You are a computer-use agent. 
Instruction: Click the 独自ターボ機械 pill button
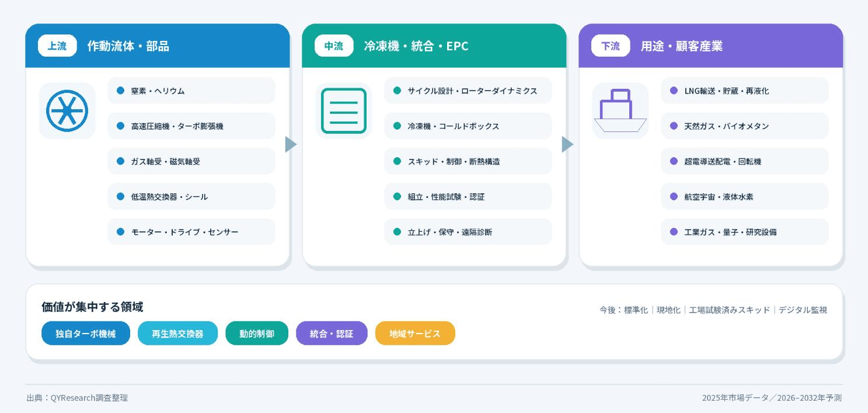click(86, 334)
